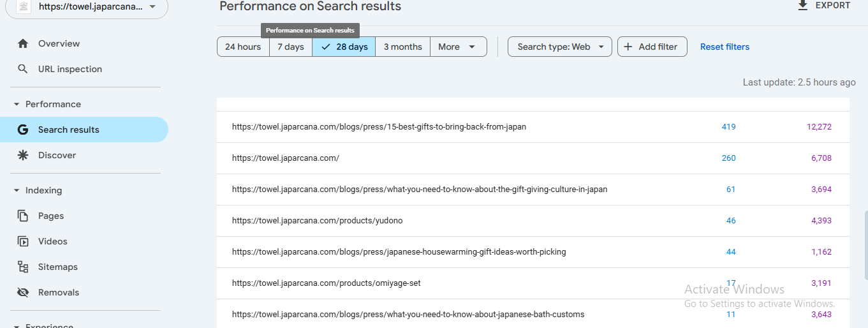
Task: Click the Pages document icon
Action: [x=23, y=216]
